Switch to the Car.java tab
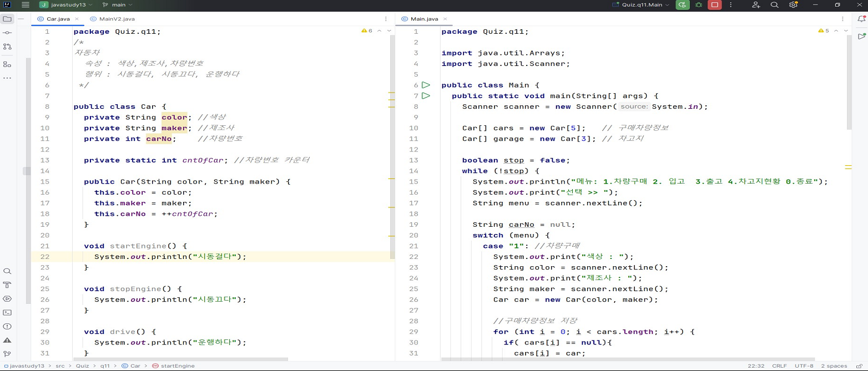Viewport: 868px width, 371px height. pos(58,19)
